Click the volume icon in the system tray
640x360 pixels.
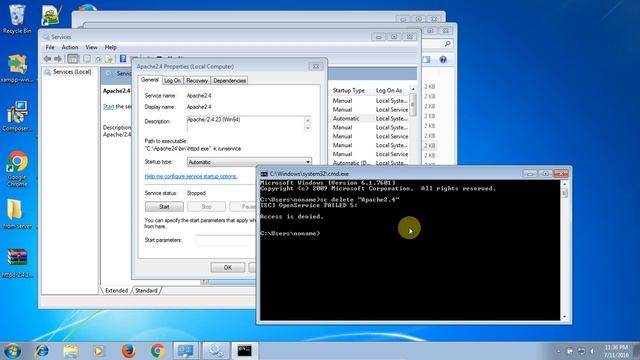(592, 351)
